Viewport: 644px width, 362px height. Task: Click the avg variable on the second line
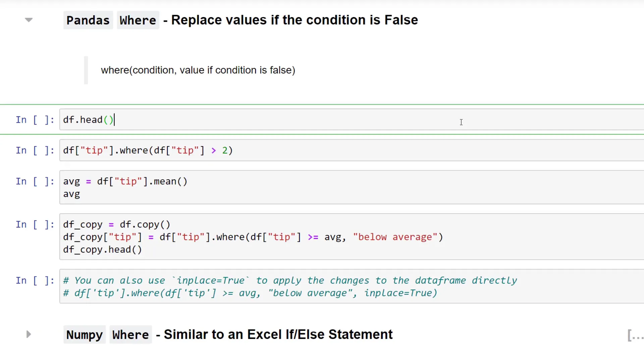(71, 194)
